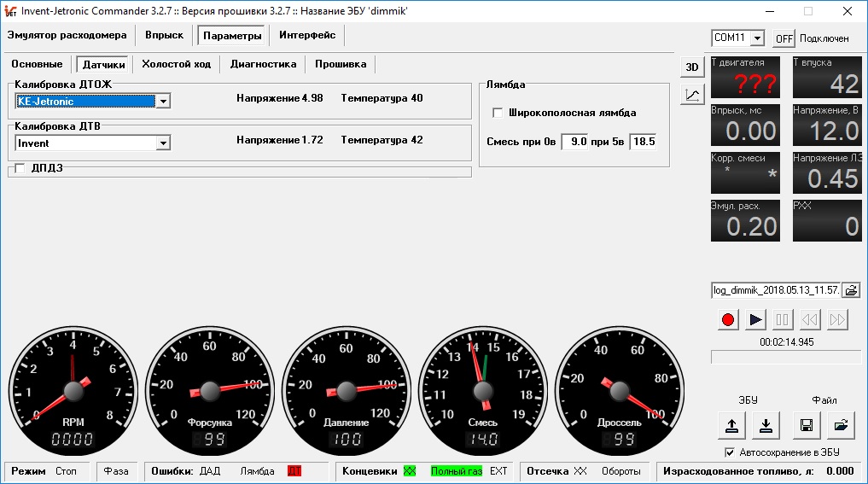This screenshot has height=484, width=868.
Task: Click the OFF connection button
Action: click(784, 38)
